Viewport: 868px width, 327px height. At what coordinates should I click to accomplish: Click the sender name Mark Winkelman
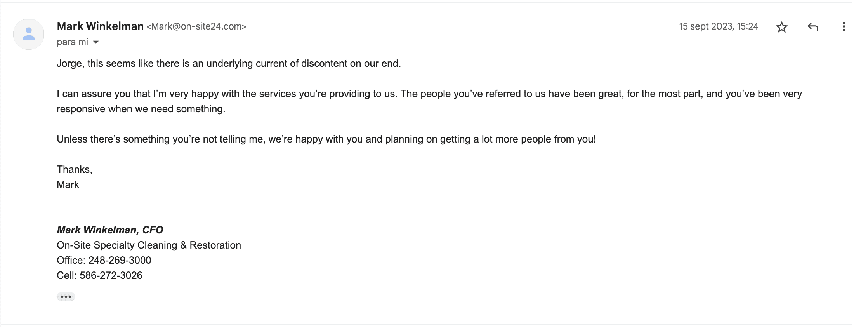tap(100, 26)
